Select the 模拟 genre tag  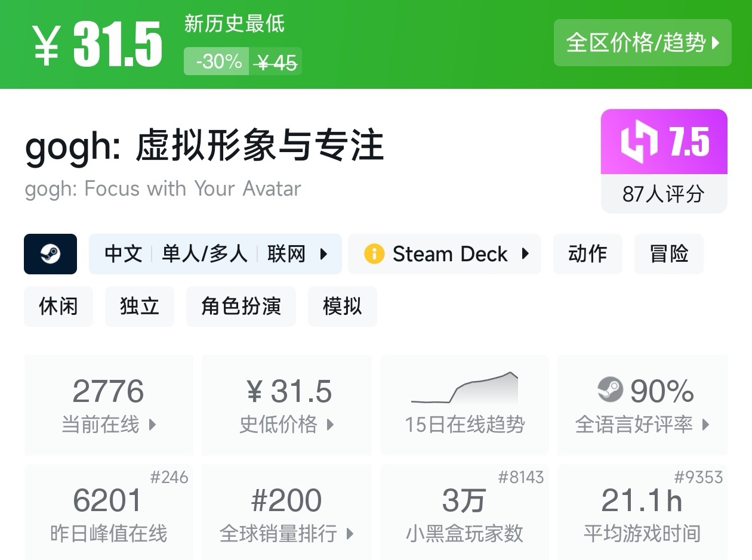(x=343, y=307)
